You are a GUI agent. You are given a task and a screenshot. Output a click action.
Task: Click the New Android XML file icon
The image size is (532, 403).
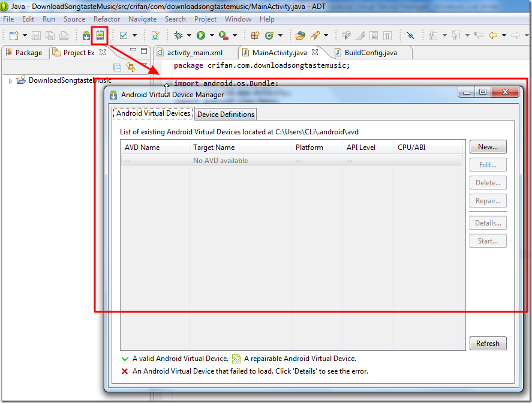pos(155,35)
